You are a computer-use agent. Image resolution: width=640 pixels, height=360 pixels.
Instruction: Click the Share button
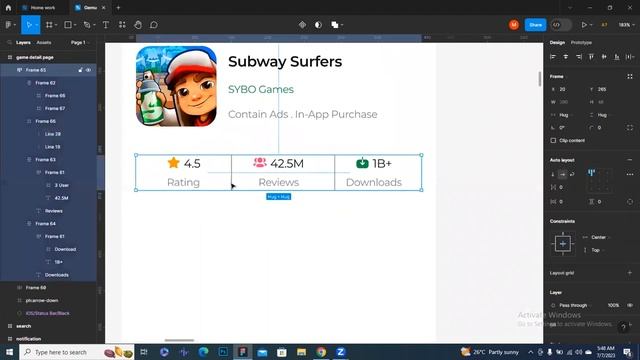[x=535, y=25]
